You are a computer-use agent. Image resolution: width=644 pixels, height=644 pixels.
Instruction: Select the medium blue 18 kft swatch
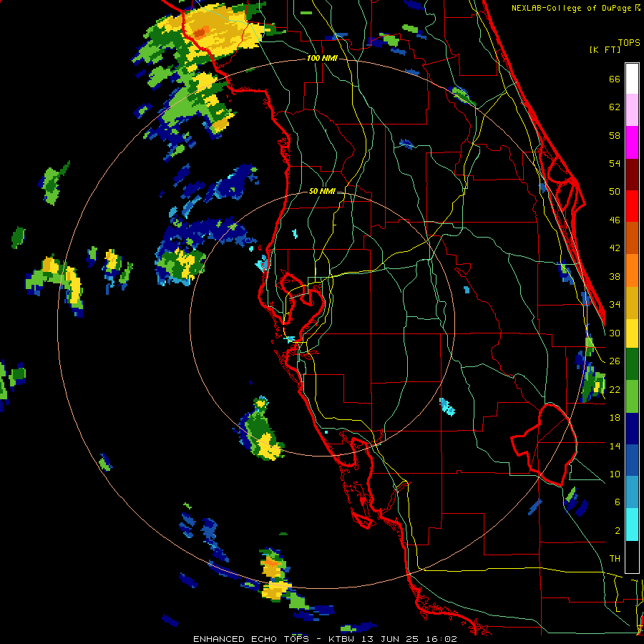point(632,460)
